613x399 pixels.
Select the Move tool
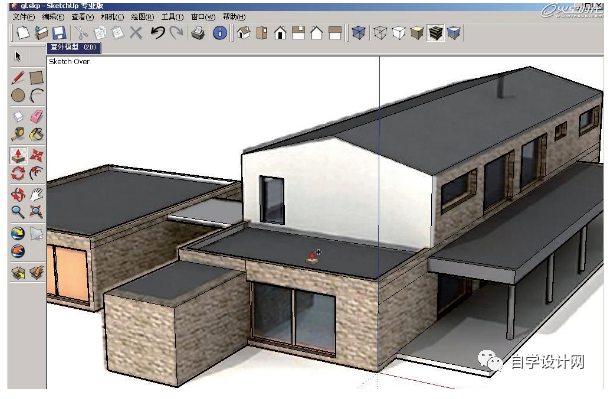(36, 156)
